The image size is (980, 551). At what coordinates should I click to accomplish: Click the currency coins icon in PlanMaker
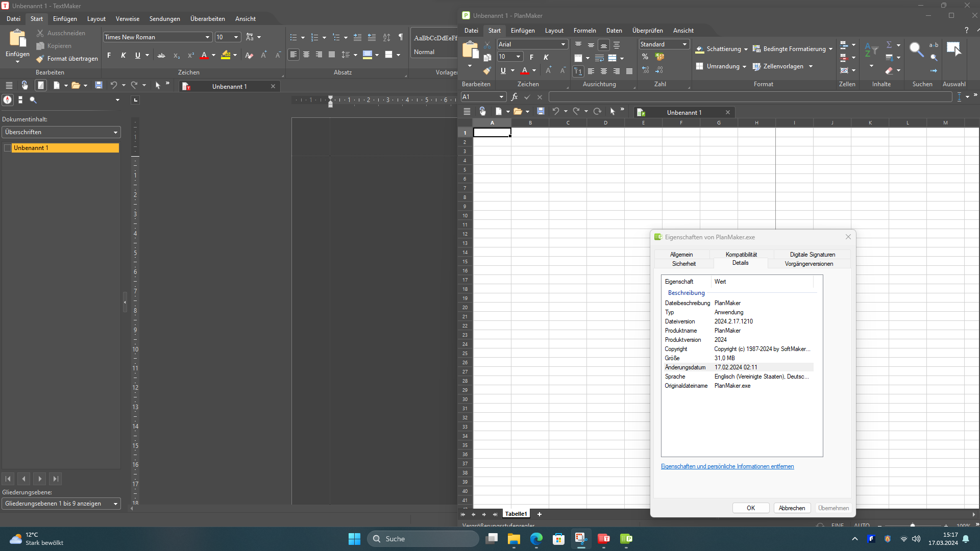(659, 57)
